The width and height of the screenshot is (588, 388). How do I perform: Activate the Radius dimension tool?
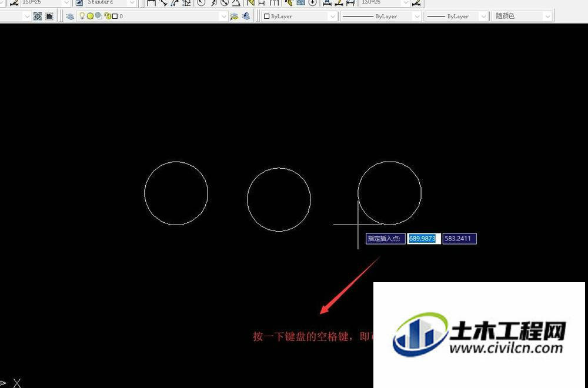[201, 3]
